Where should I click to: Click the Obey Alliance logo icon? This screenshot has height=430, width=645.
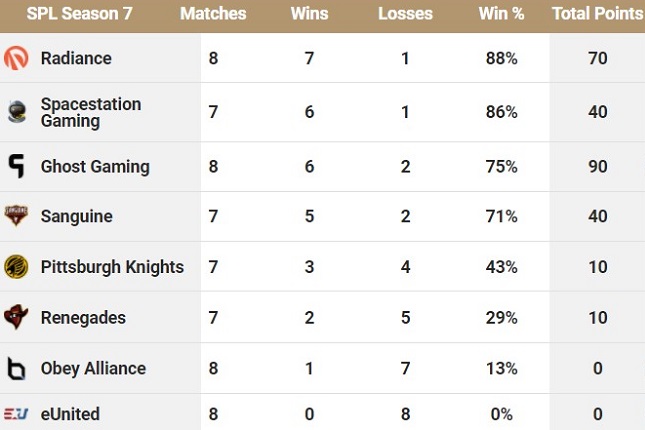pyautogui.click(x=16, y=368)
